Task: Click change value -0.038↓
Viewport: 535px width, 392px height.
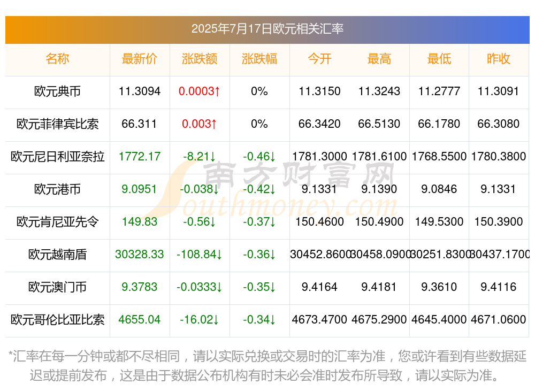Action: click(199, 189)
